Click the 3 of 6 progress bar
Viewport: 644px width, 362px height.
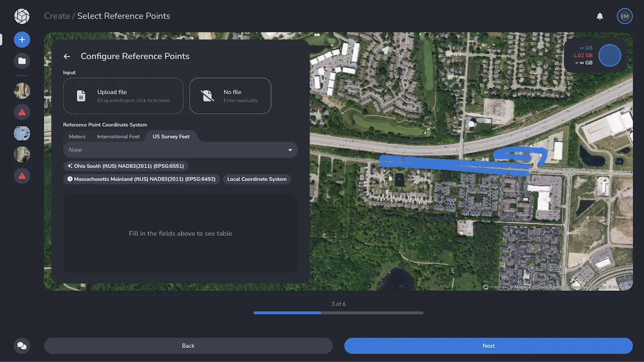pyautogui.click(x=338, y=313)
